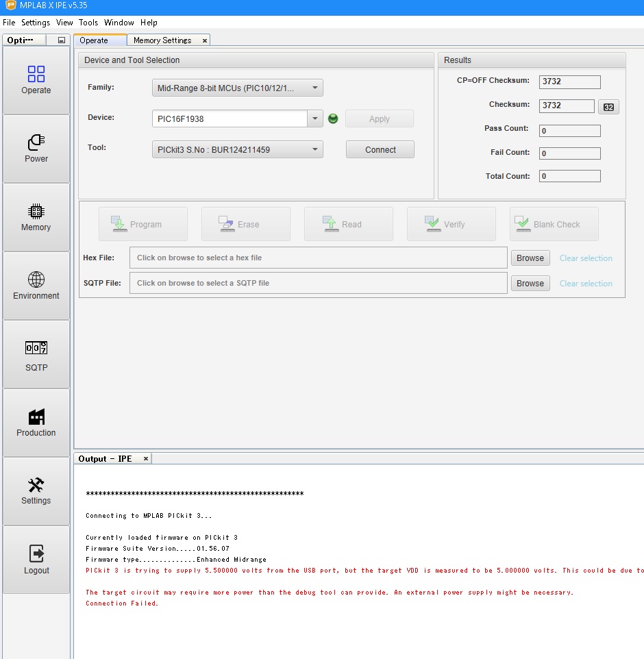Image resolution: width=644 pixels, height=659 pixels.
Task: Close the Output - IPE tab
Action: coord(146,458)
